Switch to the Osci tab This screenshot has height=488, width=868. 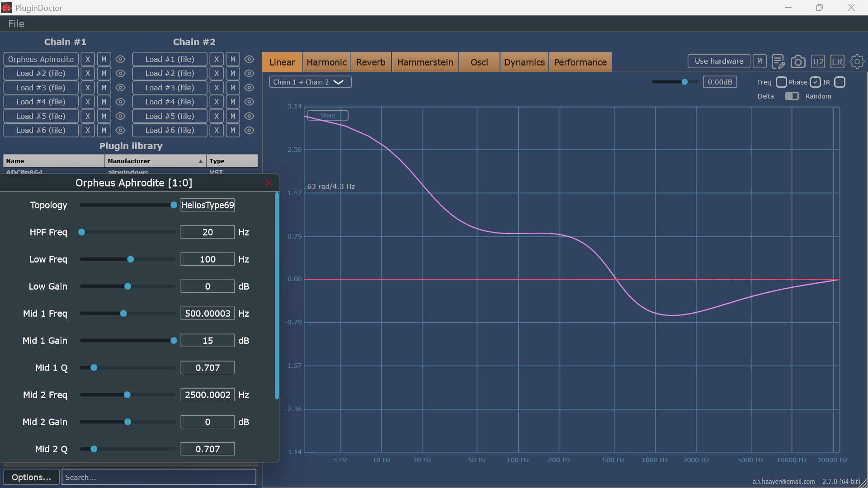[x=479, y=62]
